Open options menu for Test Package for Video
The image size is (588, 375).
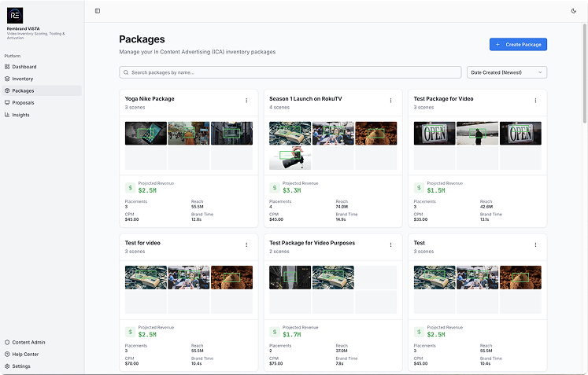tap(535, 101)
